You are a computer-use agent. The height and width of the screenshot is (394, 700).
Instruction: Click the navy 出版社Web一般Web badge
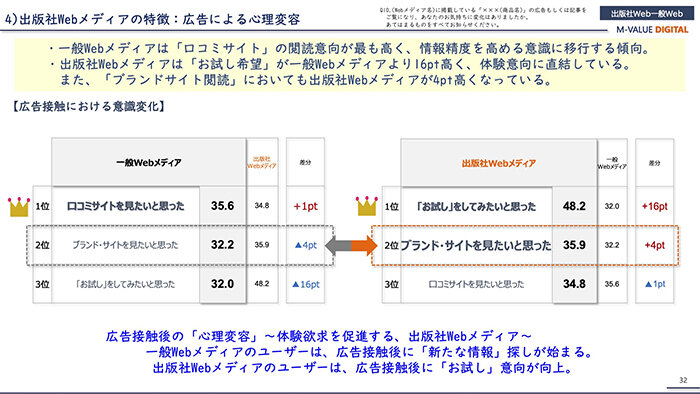(646, 14)
